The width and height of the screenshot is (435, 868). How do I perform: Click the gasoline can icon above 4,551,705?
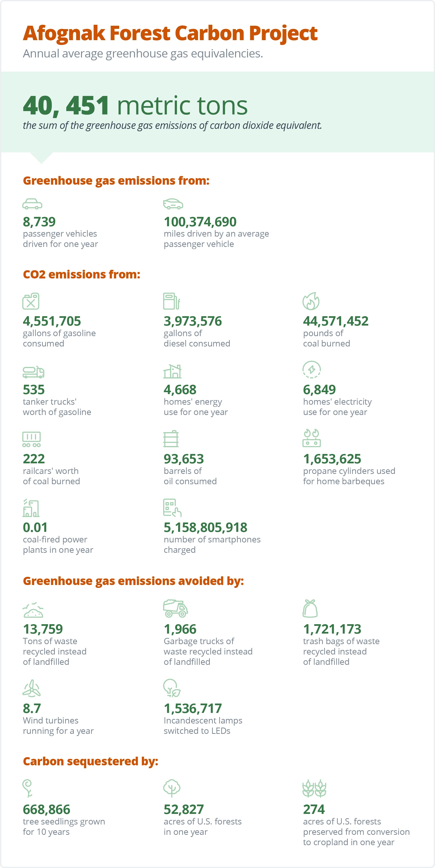(x=31, y=301)
